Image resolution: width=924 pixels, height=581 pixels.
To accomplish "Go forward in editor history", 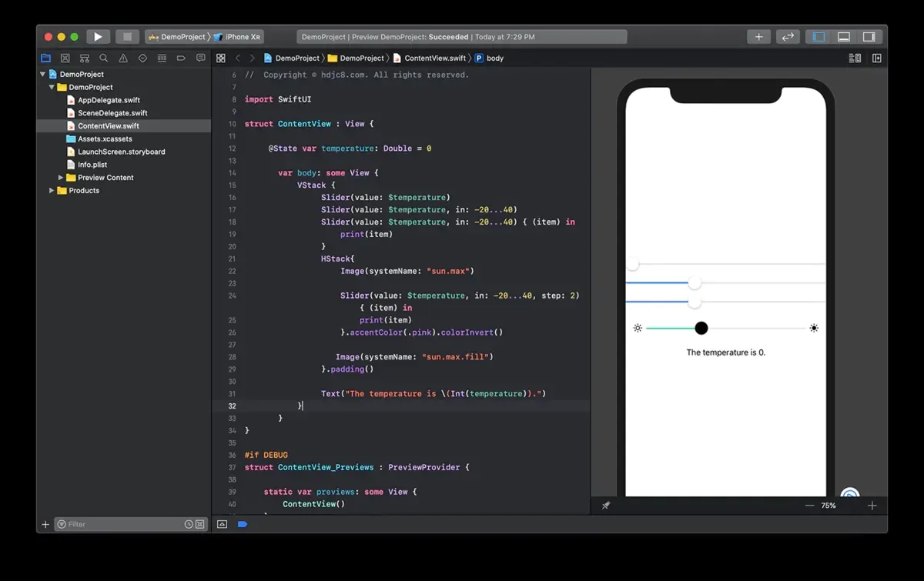I will [252, 58].
